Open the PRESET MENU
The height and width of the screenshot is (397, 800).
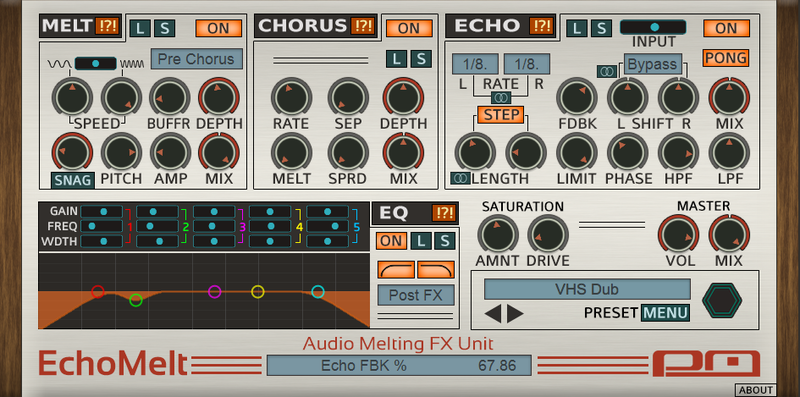(665, 312)
